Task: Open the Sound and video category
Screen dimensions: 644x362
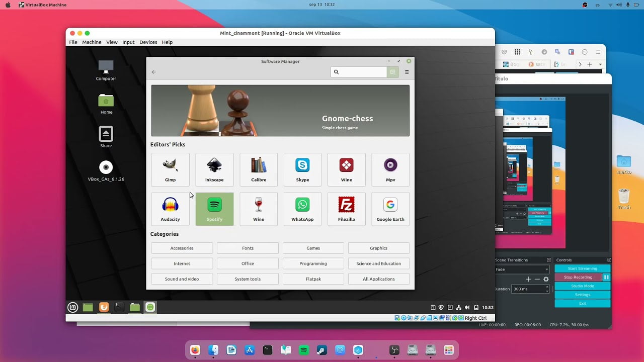Action: pyautogui.click(x=182, y=279)
